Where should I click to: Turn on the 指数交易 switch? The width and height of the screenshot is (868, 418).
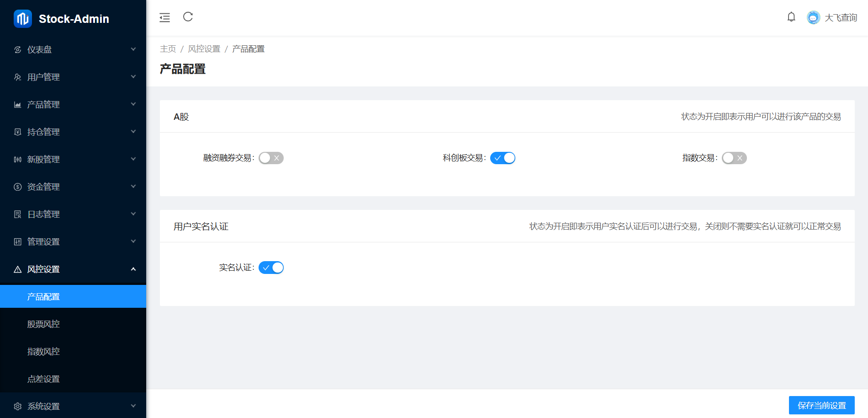[734, 158]
